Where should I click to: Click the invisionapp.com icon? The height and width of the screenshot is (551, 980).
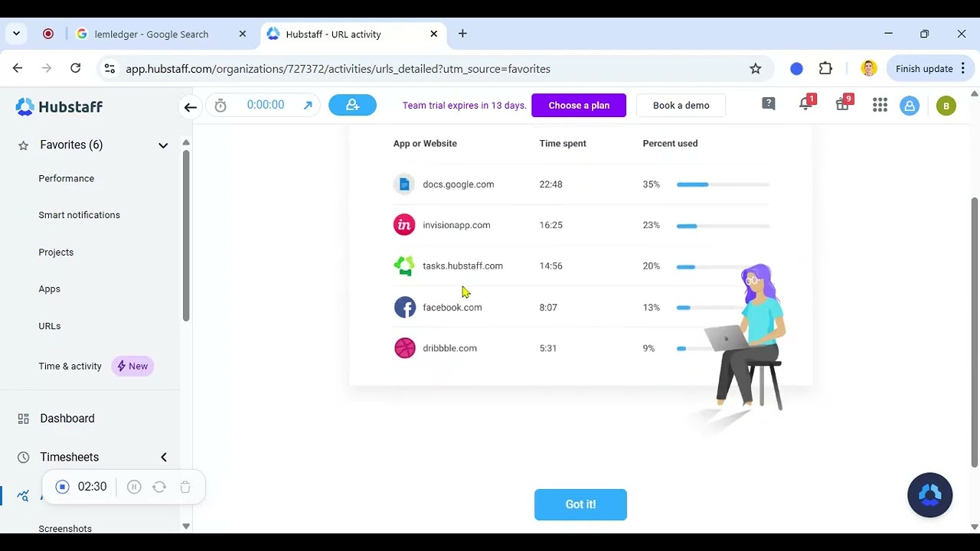tap(404, 225)
